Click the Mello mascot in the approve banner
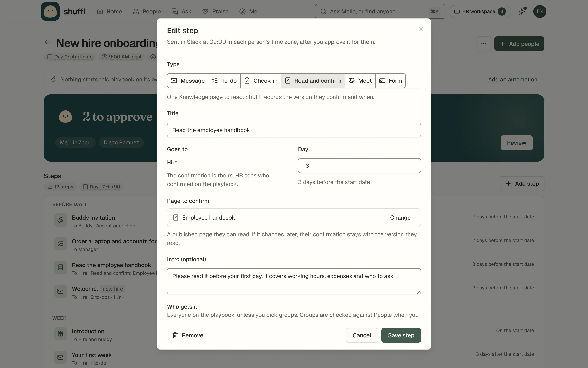 click(x=66, y=117)
